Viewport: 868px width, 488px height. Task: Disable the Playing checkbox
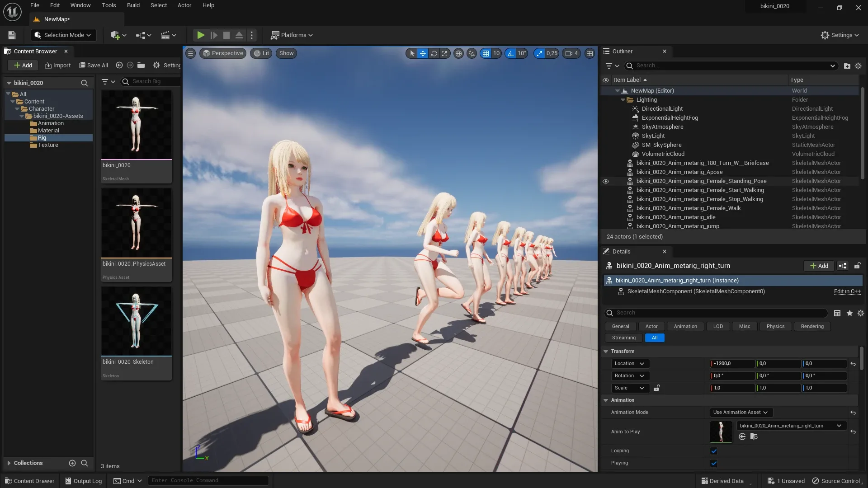pyautogui.click(x=713, y=463)
